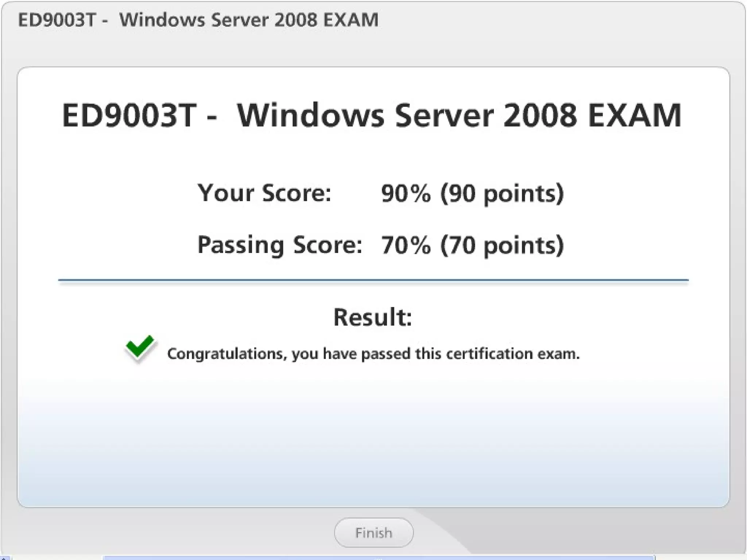Click the green checkmark result icon

tap(140, 348)
